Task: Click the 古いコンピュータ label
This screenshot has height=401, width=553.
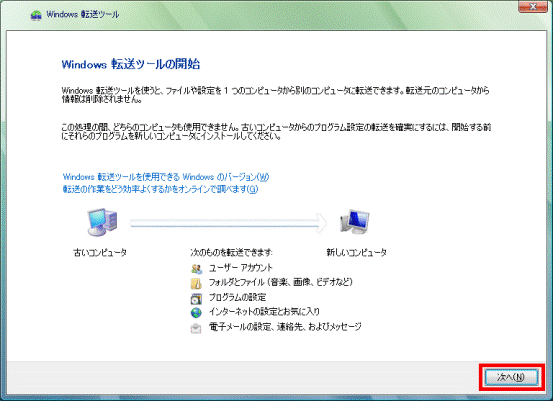Action: [100, 253]
